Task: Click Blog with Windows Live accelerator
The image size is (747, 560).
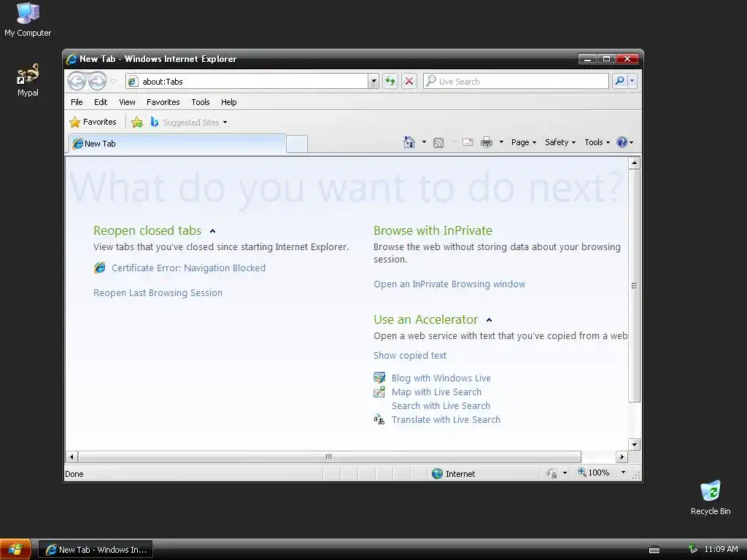Action: [441, 378]
